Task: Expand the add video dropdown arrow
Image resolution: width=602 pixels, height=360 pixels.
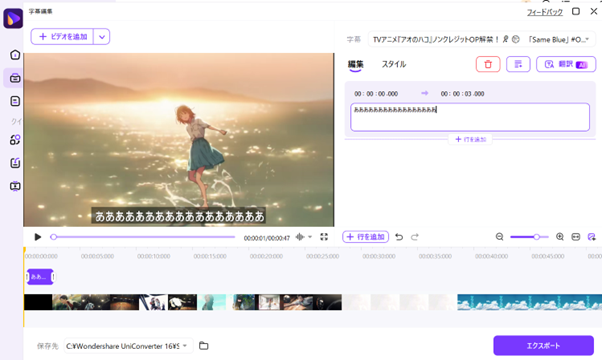Action: click(x=102, y=37)
